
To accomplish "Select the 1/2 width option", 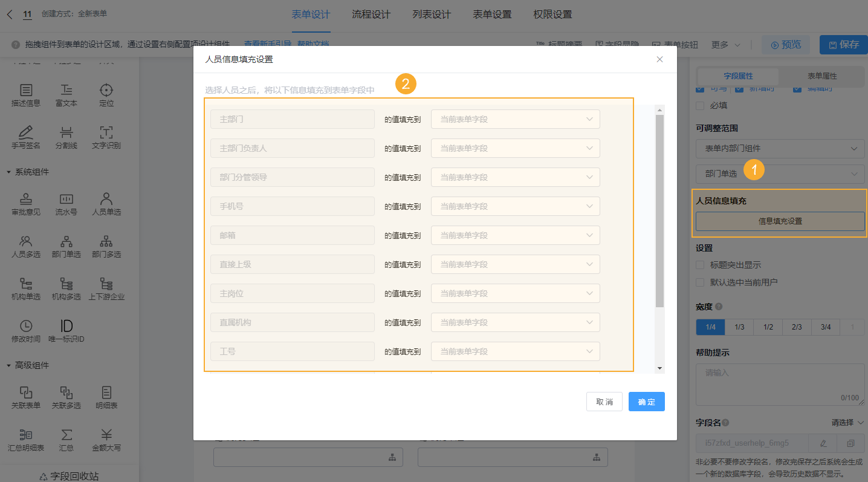I will point(768,327).
